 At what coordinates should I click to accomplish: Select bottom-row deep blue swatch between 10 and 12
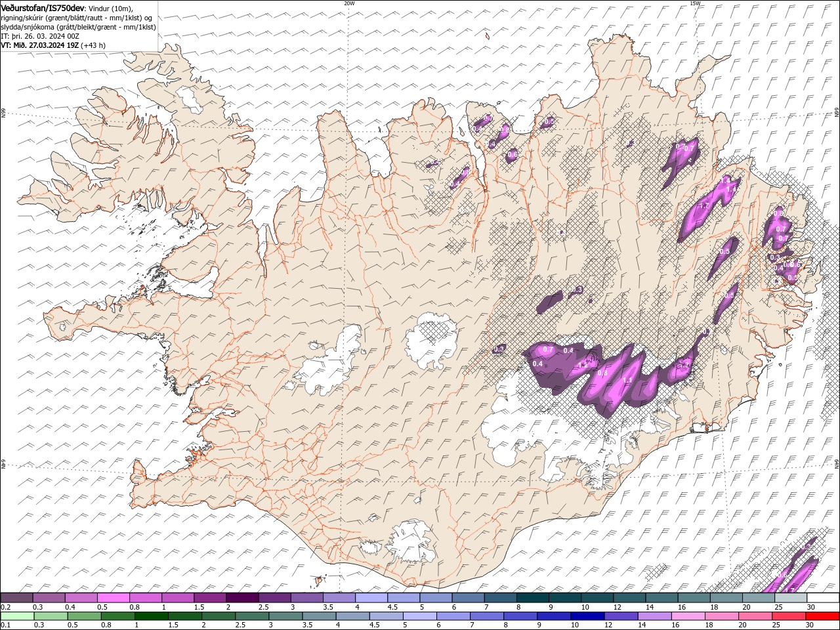(x=587, y=616)
